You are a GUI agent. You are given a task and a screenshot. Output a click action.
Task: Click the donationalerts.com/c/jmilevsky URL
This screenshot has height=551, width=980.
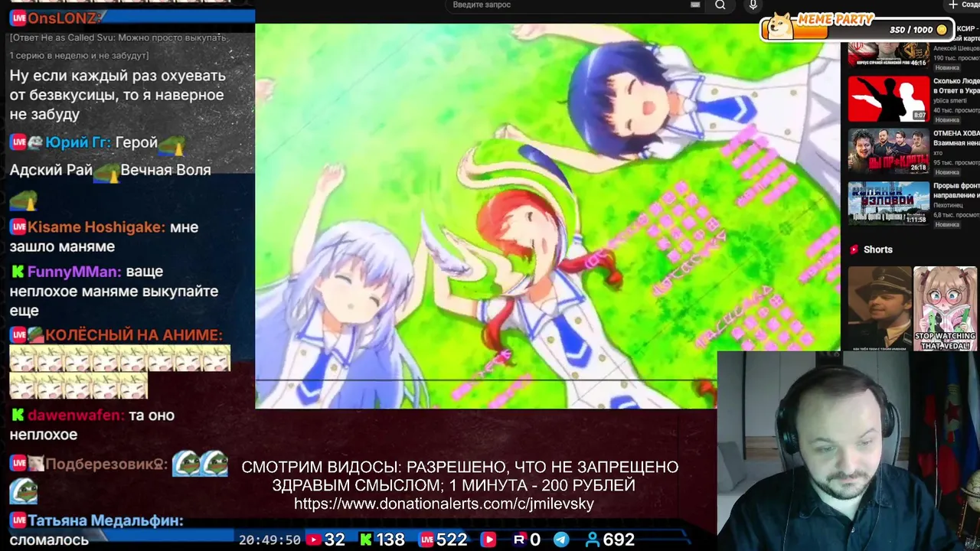[x=444, y=504]
